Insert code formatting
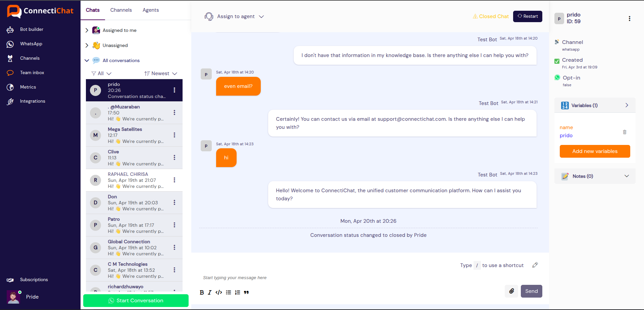Screen dimensions: 644x310 click(219, 293)
